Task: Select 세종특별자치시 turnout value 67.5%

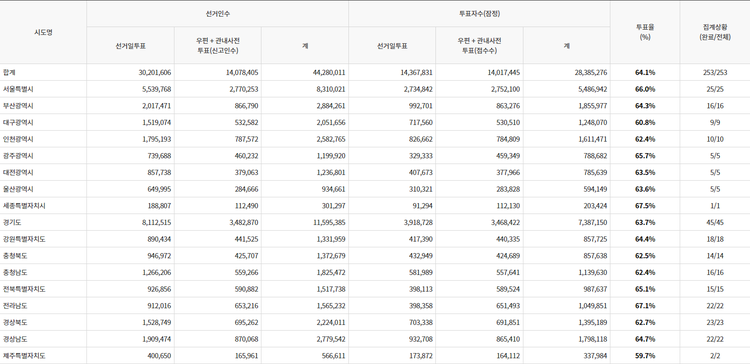Action: (645, 206)
